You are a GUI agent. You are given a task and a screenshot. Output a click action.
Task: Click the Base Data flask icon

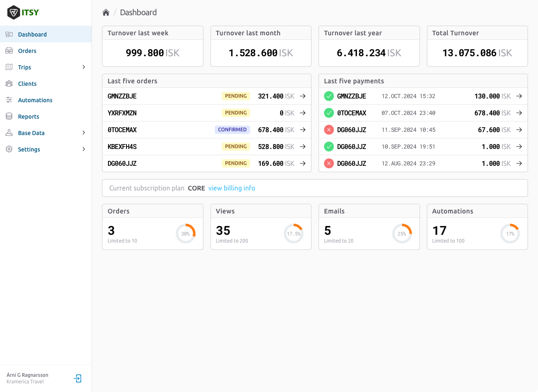click(x=9, y=133)
